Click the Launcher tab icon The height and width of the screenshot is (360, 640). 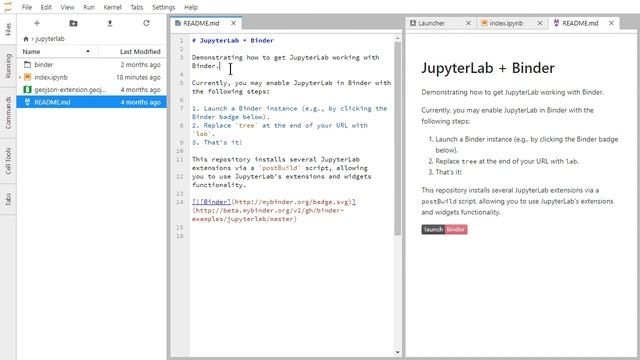coord(413,23)
